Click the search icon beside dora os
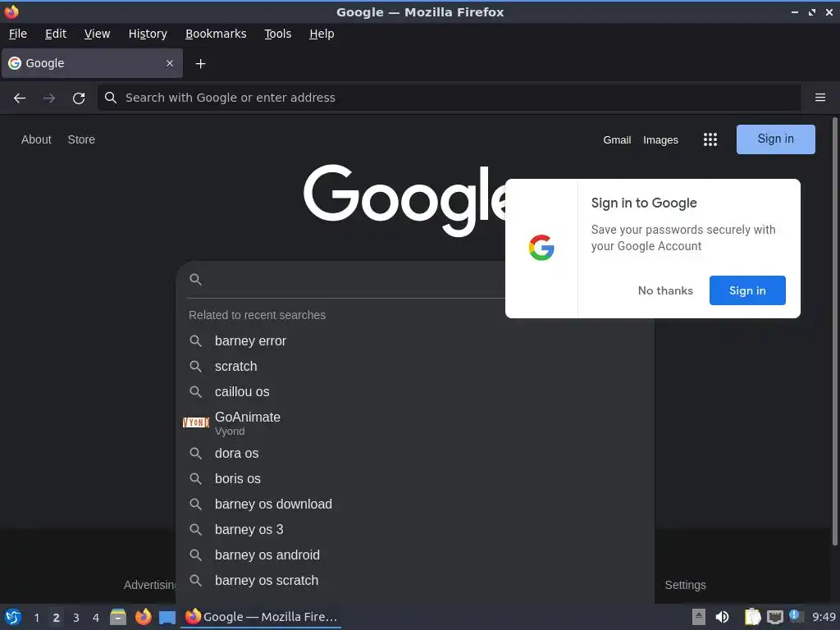The image size is (840, 630). [195, 453]
